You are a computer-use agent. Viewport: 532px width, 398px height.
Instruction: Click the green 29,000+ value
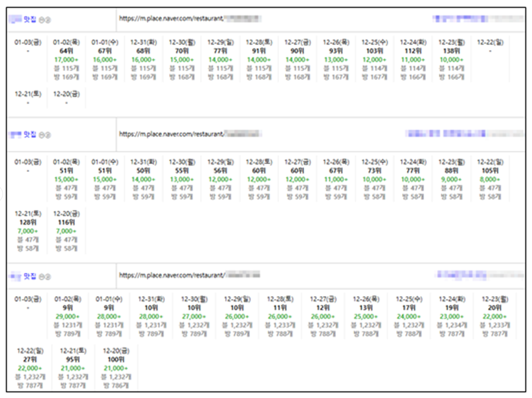pos(68,316)
